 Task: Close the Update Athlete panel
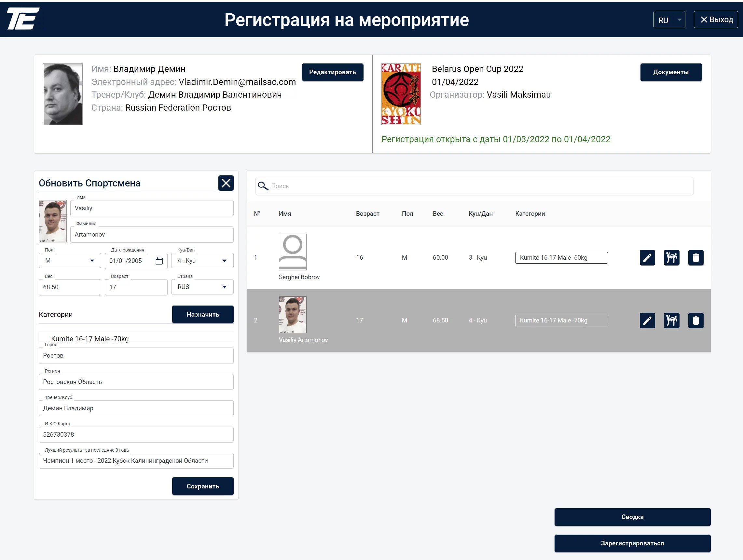pos(226,183)
